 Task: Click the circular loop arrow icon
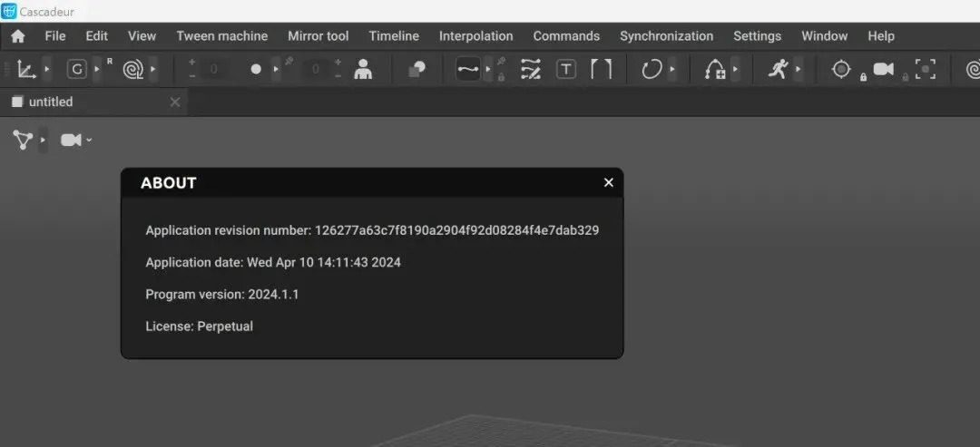(651, 69)
